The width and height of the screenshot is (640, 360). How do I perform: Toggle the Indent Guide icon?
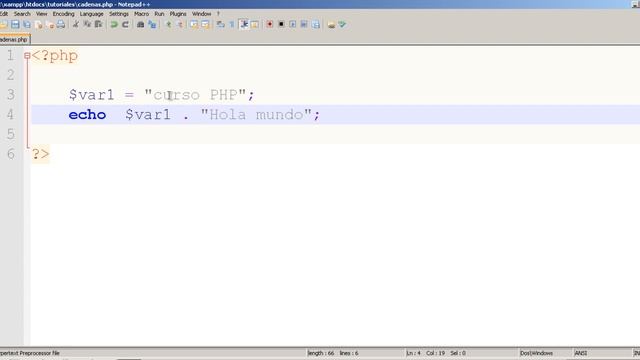pyautogui.click(x=244, y=24)
